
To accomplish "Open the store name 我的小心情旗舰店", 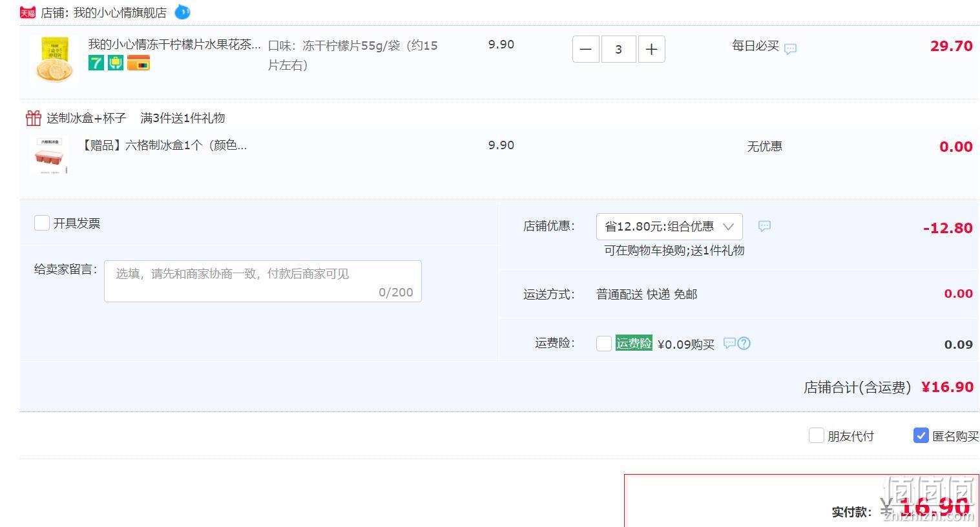I will tap(120, 13).
